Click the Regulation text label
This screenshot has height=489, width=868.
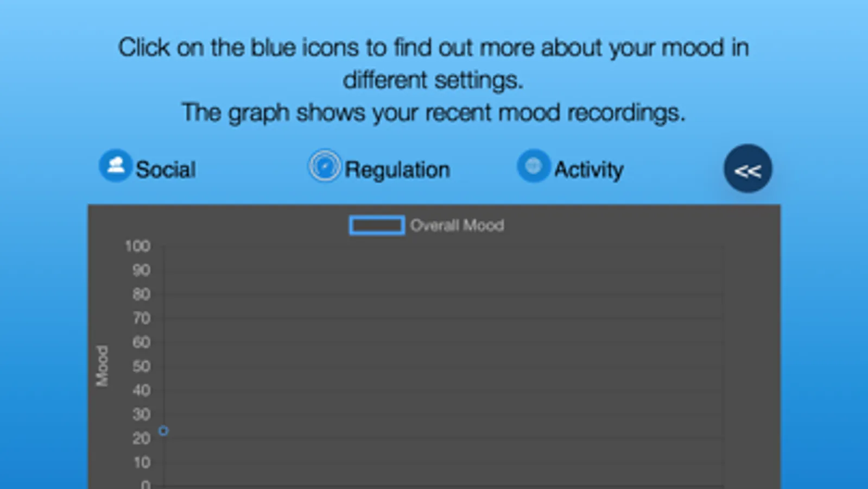pyautogui.click(x=397, y=170)
